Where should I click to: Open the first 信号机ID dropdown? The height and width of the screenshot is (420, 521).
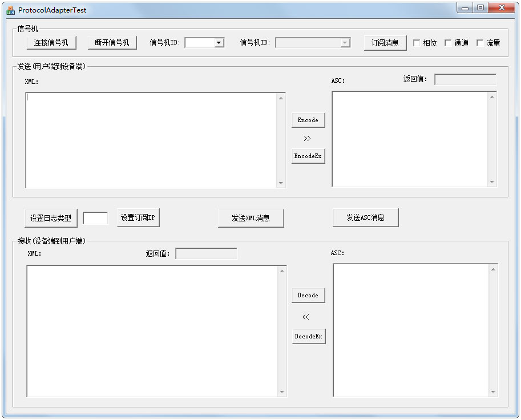click(x=219, y=43)
